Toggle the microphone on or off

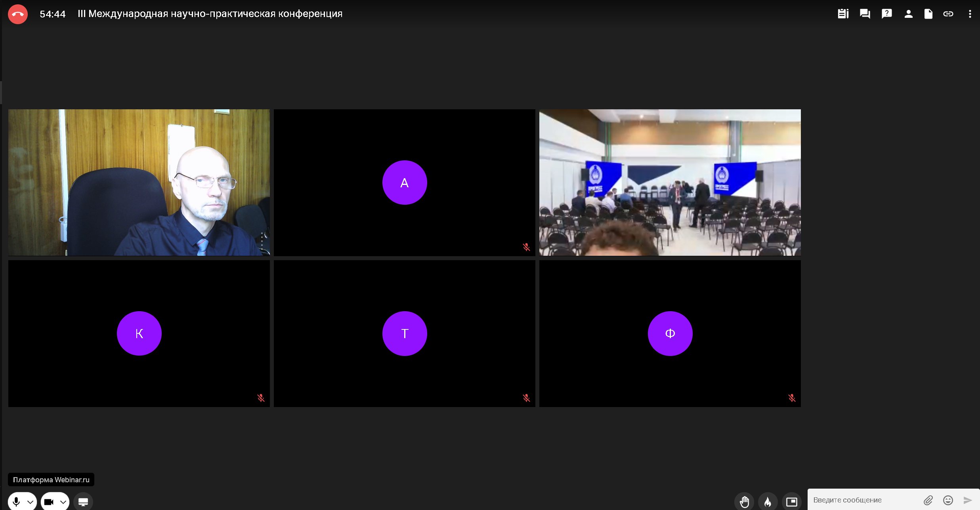click(x=16, y=502)
